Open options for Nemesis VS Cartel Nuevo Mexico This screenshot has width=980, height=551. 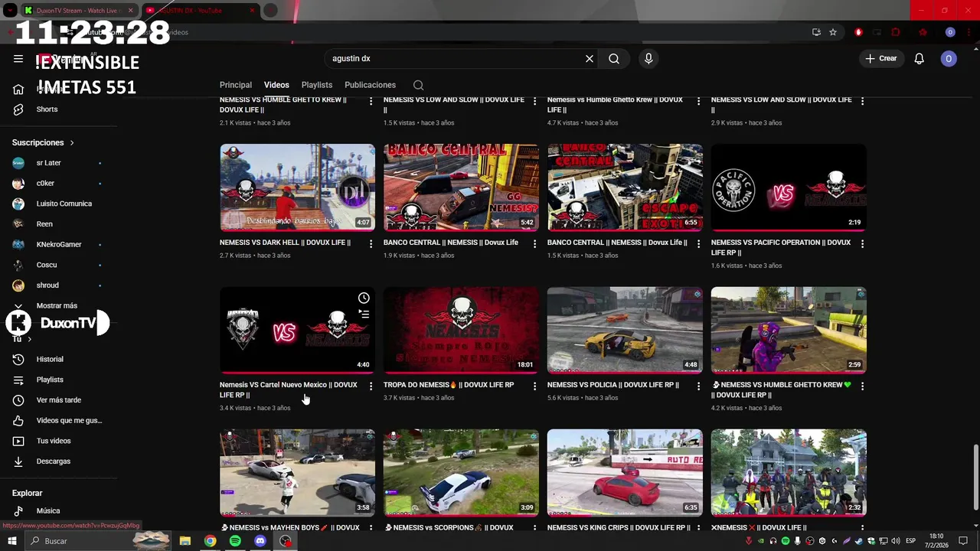(x=371, y=386)
